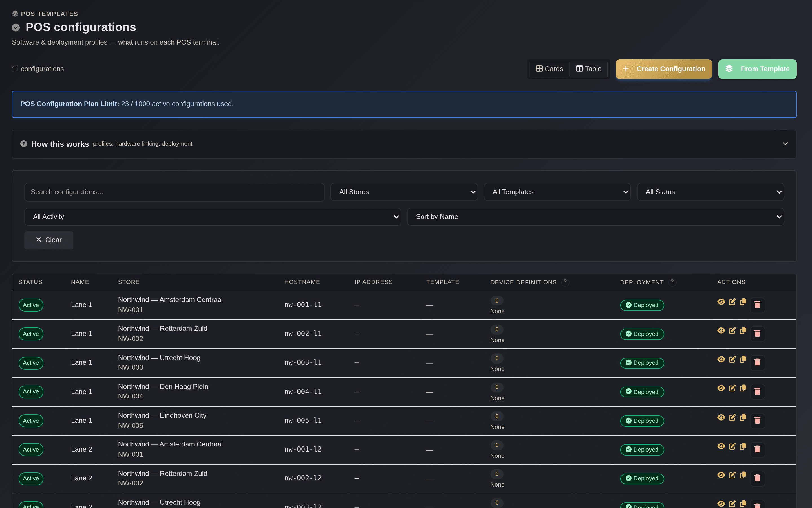Open the Sort by Name dropdown
This screenshot has width=812, height=508.
click(595, 217)
